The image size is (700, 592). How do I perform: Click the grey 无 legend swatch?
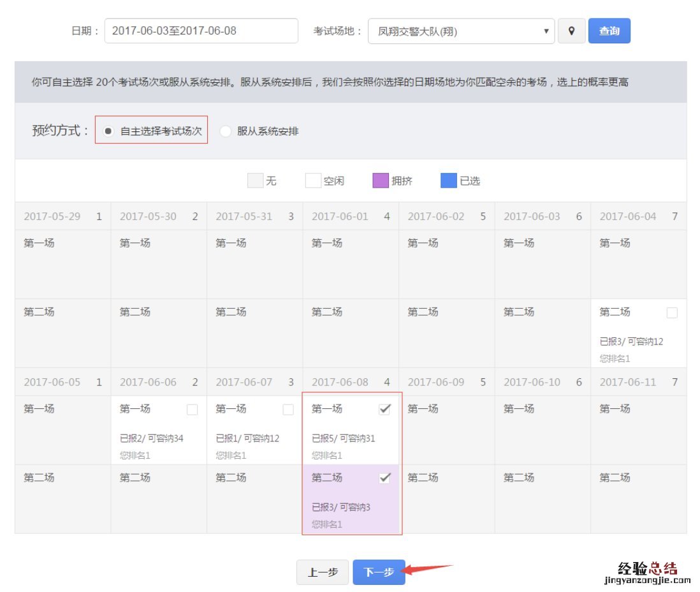pos(255,181)
